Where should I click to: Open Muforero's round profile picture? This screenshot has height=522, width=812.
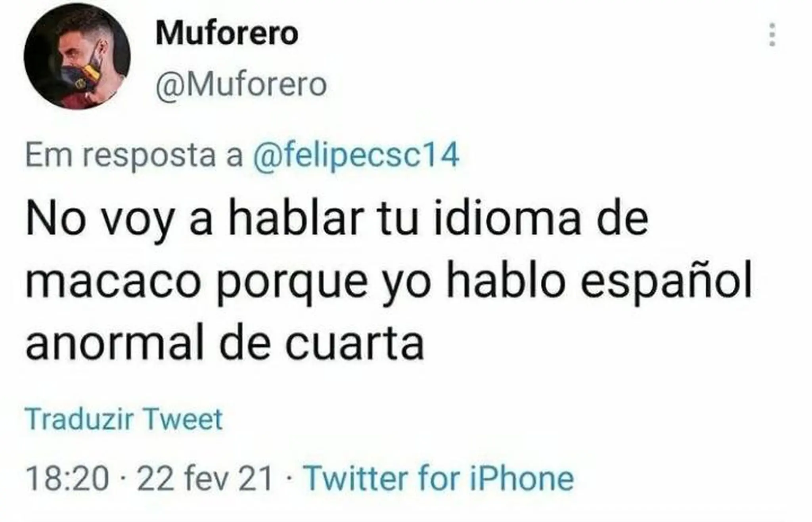pos(77,56)
